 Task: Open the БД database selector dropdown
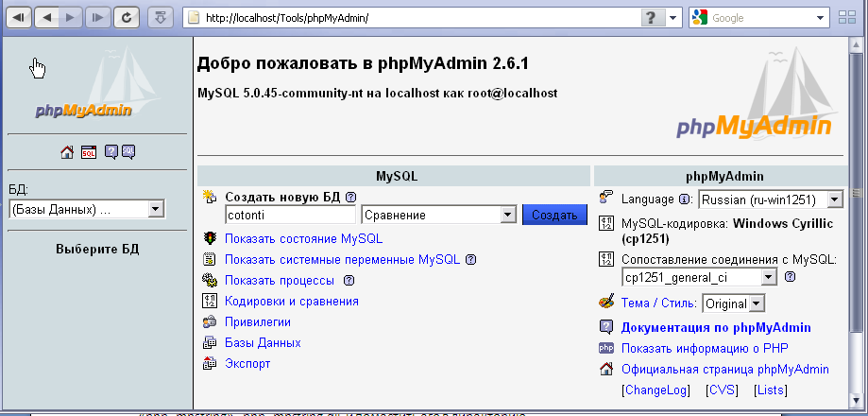[x=86, y=209]
